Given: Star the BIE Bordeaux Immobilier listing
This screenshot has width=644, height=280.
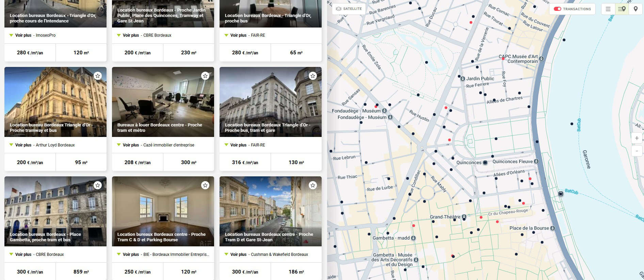Looking at the screenshot, I should point(205,185).
